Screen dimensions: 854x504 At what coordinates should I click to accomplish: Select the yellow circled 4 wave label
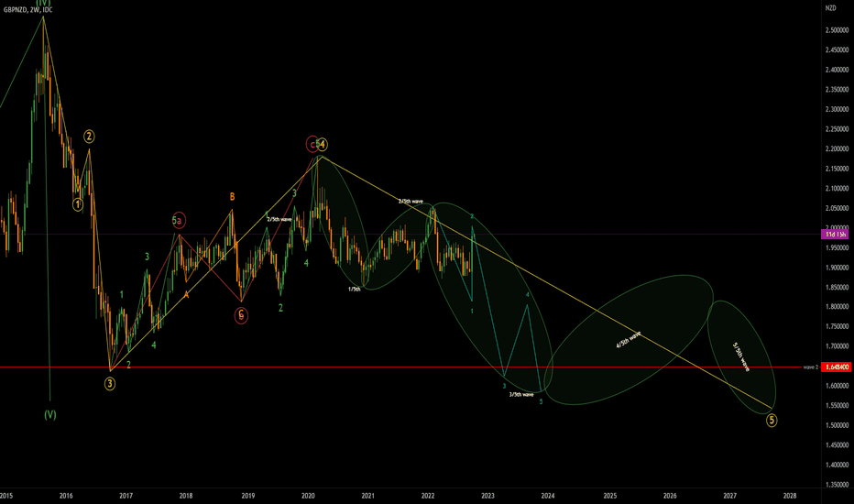coord(323,145)
